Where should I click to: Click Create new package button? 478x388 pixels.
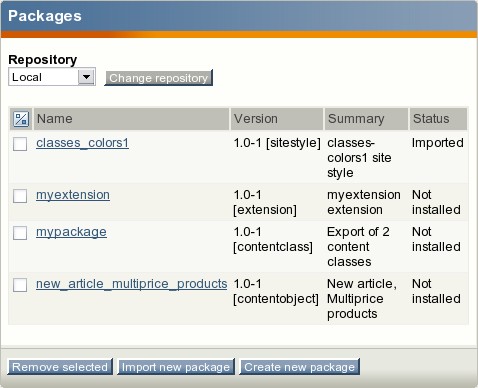(x=300, y=367)
